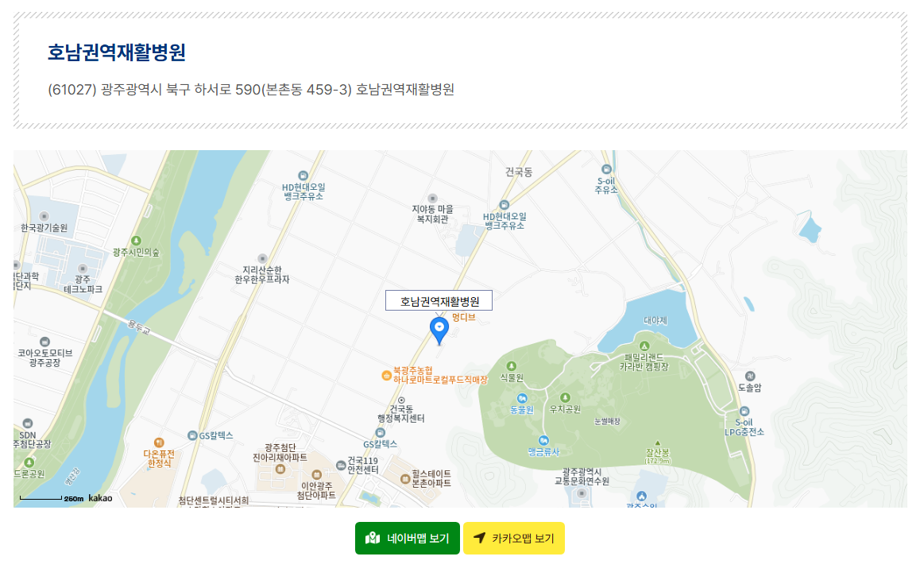Click the blue 호남권역재활병원 map pin marker

tap(439, 328)
